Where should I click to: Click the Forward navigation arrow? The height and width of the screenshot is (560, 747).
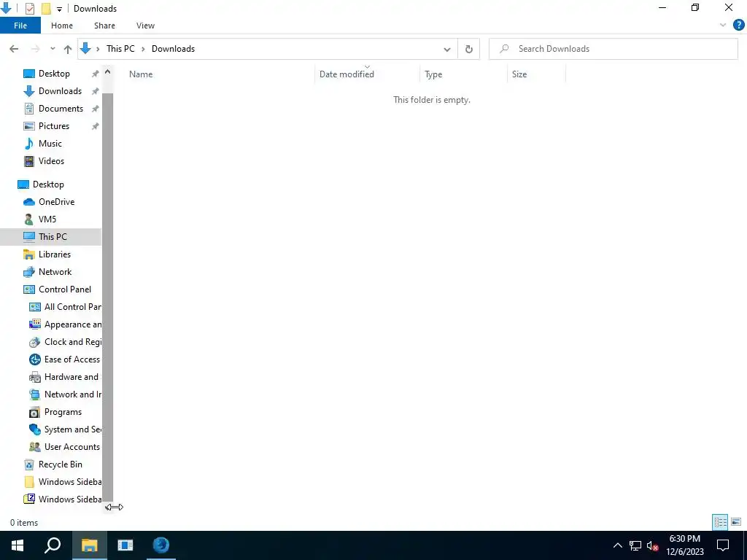click(x=35, y=49)
